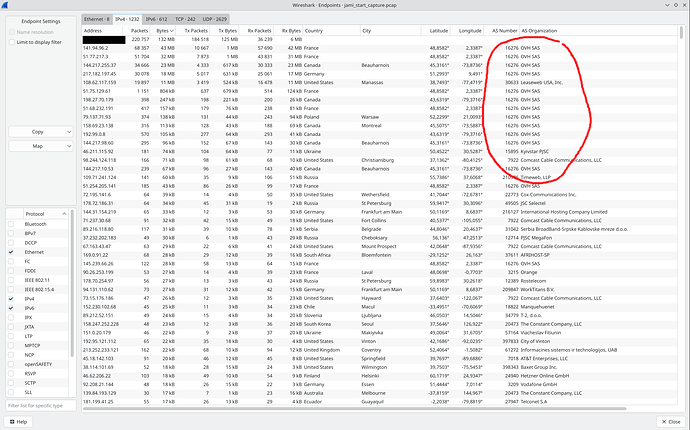
Task: Check the JXTA protocol checkbox
Action: point(11,327)
